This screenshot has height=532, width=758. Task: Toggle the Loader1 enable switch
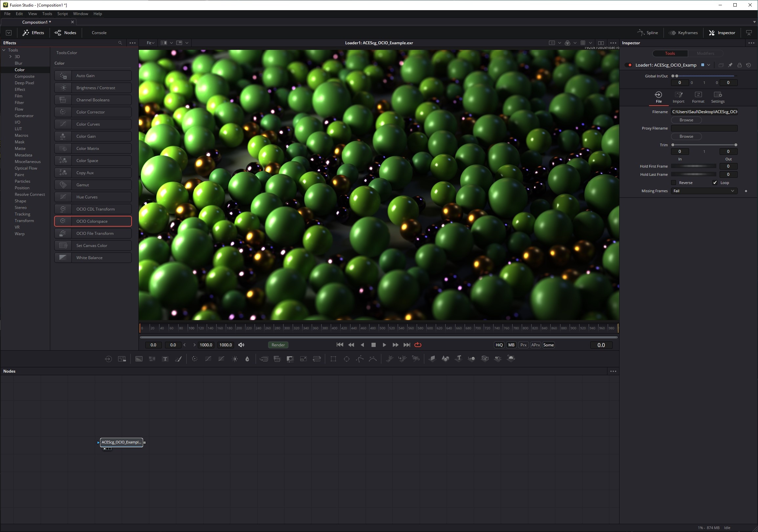(628, 65)
